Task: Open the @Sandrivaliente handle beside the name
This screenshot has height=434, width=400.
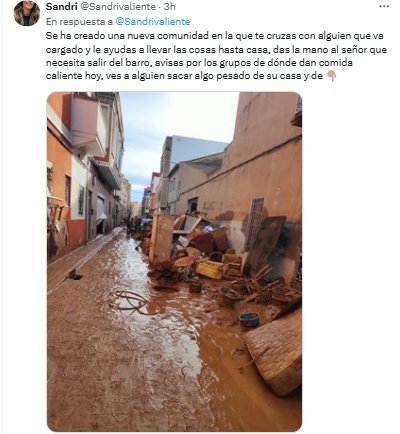Action: (118, 6)
